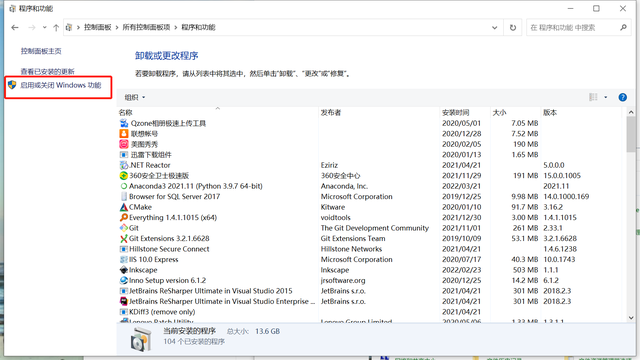Go back with the back arrow
This screenshot has width=640, height=360.
point(15,27)
